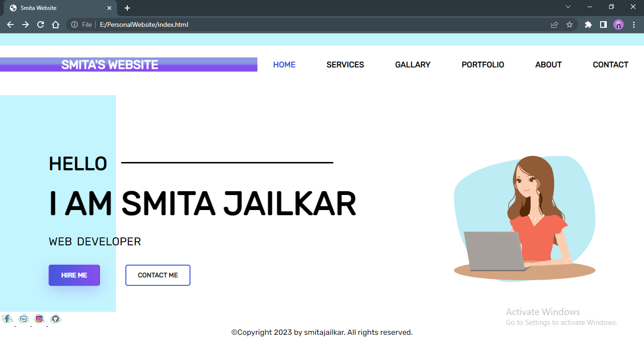Open Smita's Facebook profile icon

(x=7, y=319)
